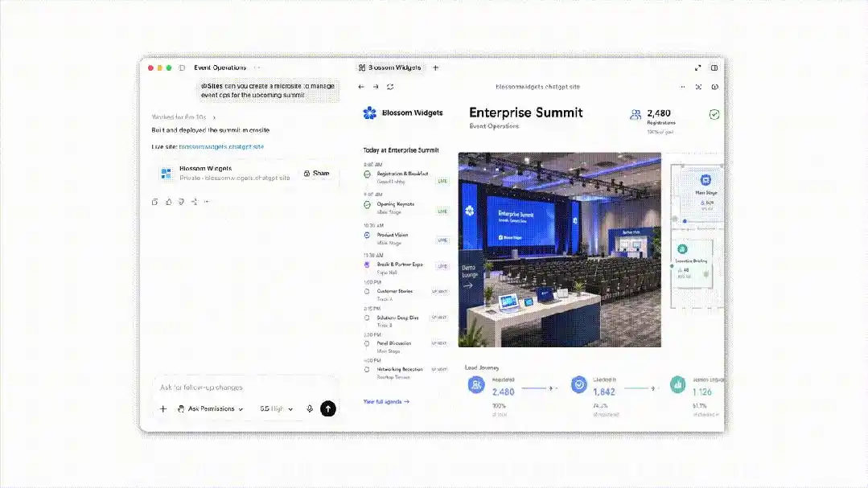Reload the blossomwidgets site preview
The image size is (868, 488).
390,87
